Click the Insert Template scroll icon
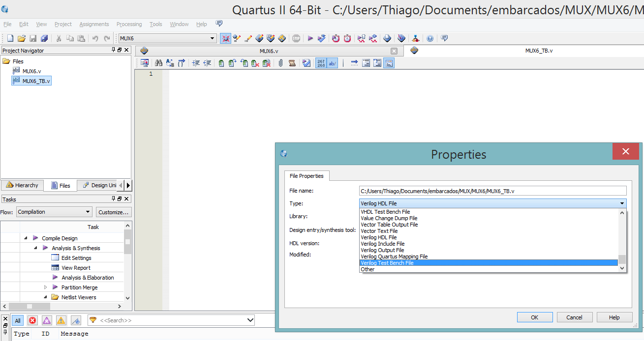 (292, 63)
